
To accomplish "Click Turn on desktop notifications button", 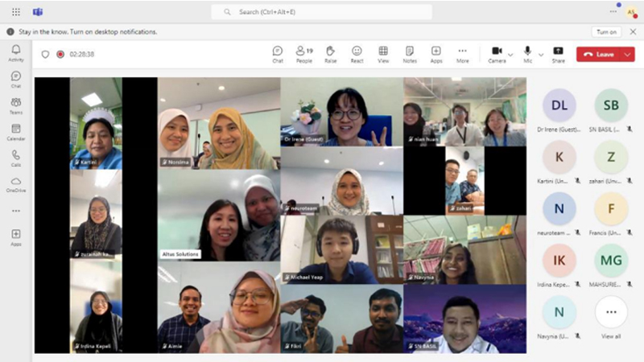I will 606,32.
